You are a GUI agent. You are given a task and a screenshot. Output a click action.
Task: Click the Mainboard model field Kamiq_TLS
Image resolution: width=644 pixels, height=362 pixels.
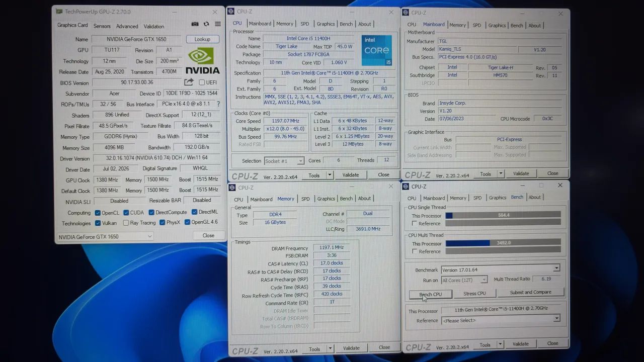point(477,49)
